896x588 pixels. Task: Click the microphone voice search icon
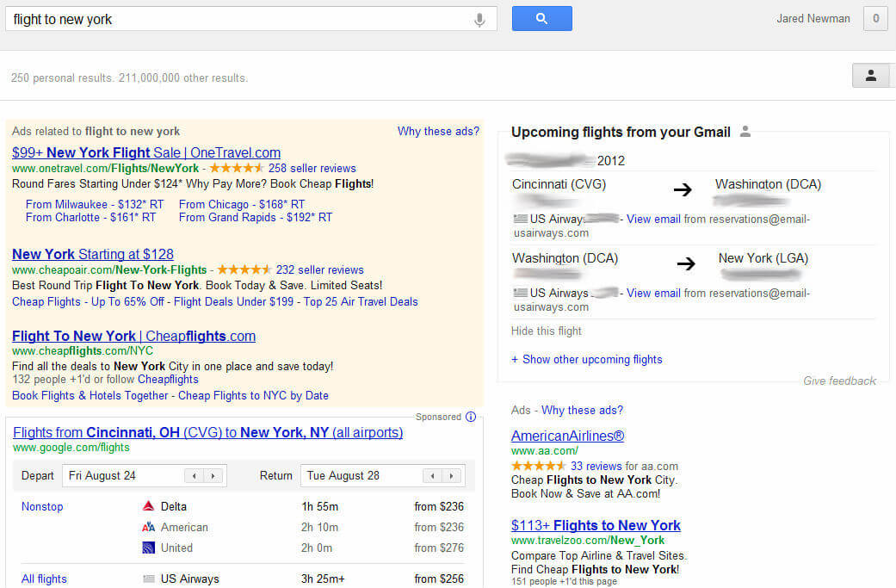click(x=479, y=20)
